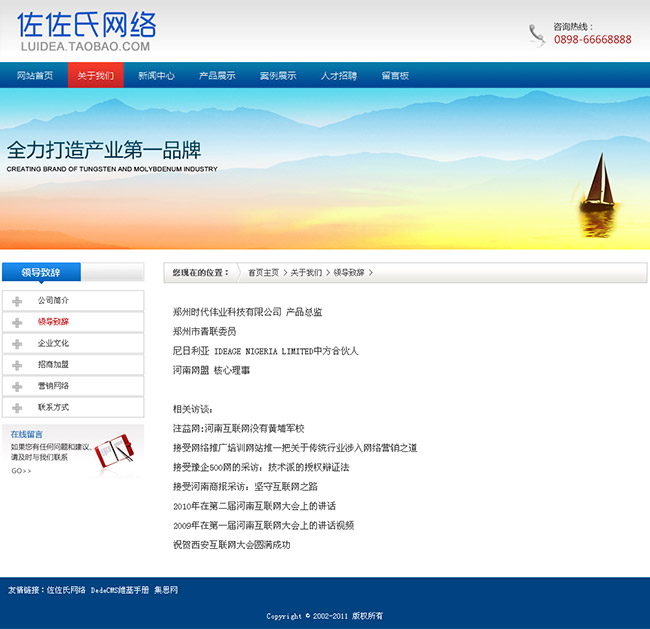
Task: Open the 人才招聘 menu item
Action: coord(338,76)
